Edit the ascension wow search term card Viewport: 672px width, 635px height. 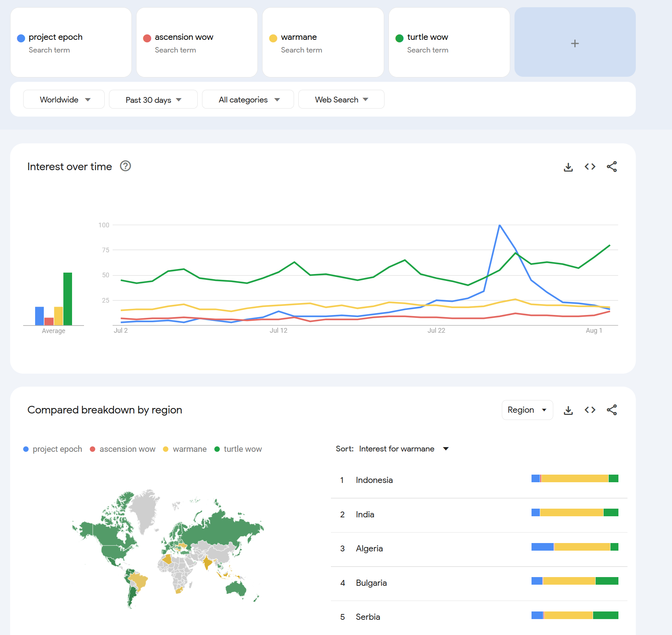197,42
